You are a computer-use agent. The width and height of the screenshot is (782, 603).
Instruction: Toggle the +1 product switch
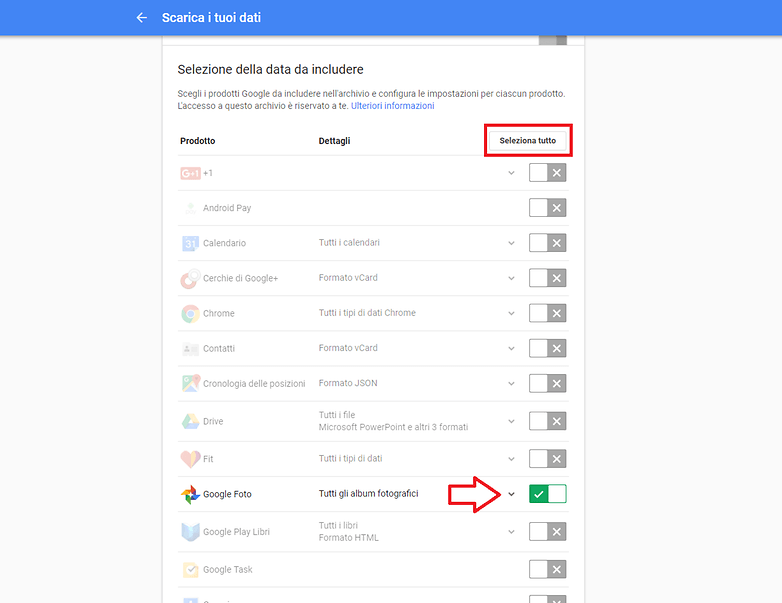point(548,173)
